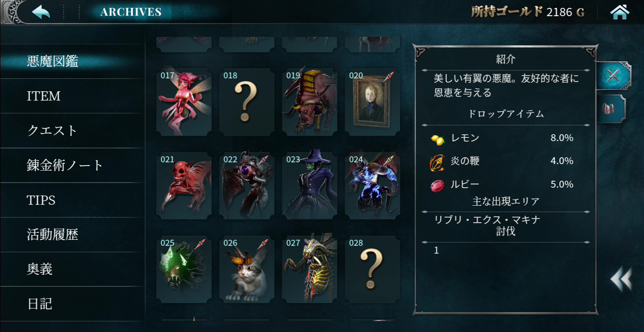Click the レモン drop item icon
This screenshot has width=644, height=332.
tap(437, 139)
